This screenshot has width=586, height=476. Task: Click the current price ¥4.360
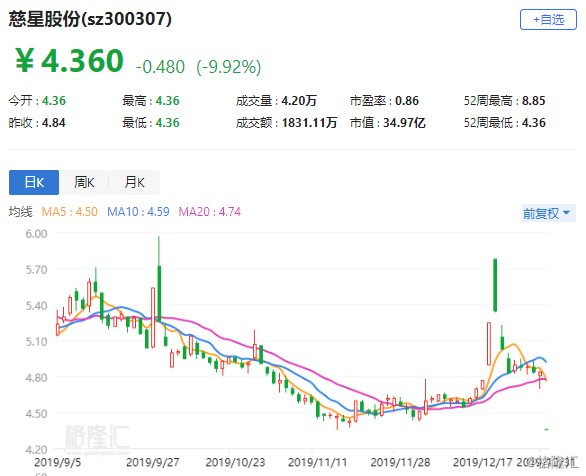[69, 61]
